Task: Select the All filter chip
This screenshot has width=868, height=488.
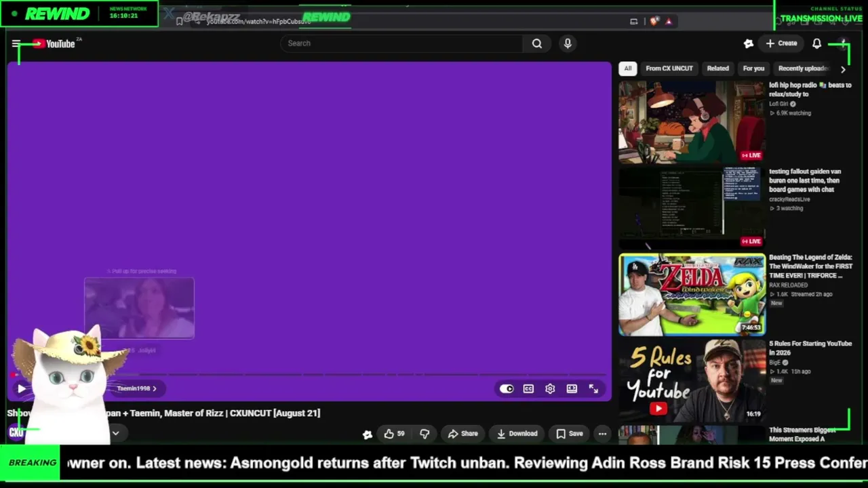Action: coord(628,68)
